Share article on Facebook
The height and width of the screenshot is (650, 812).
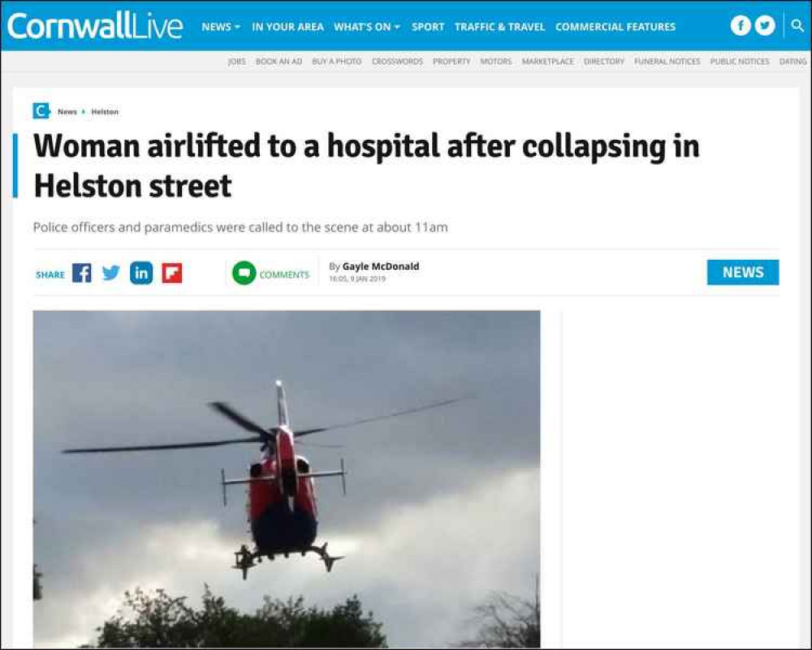pyautogui.click(x=82, y=273)
